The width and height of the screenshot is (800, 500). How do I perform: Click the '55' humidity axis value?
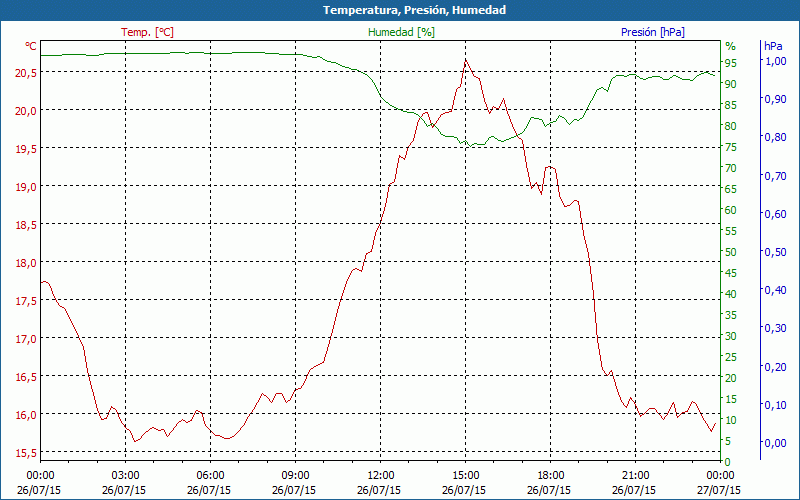731,231
